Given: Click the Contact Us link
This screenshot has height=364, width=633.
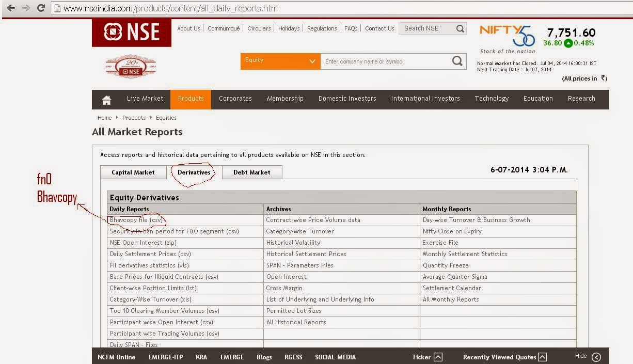Looking at the screenshot, I should (379, 28).
